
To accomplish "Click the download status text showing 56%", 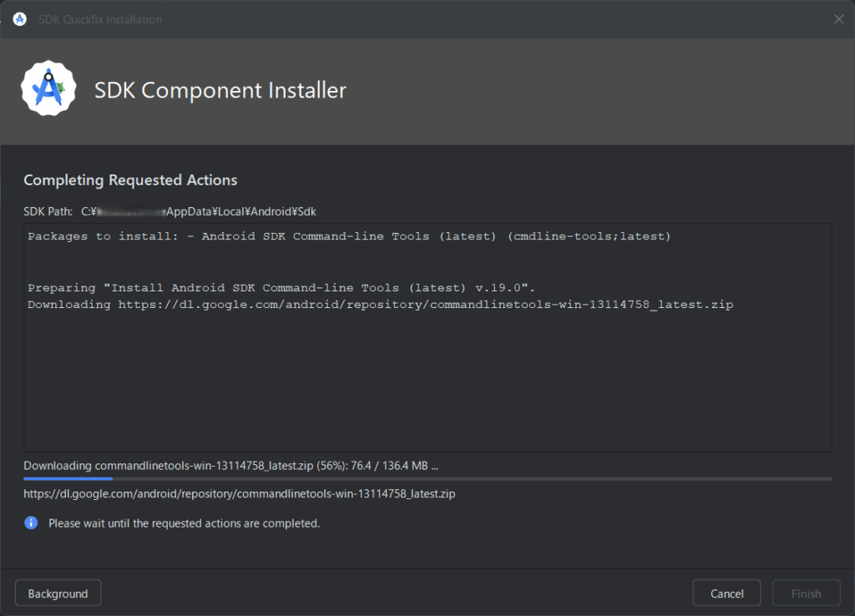I will click(x=230, y=465).
